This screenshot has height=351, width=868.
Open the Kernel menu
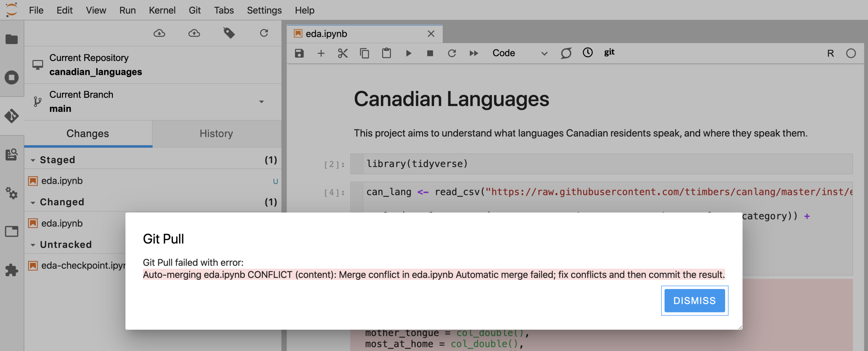[162, 10]
